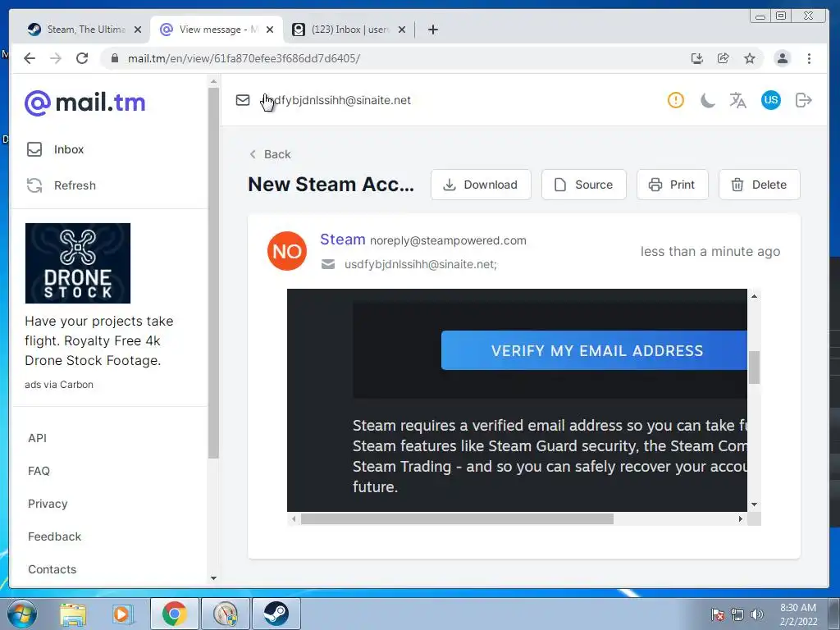Close the Steam tab
Image resolution: width=840 pixels, height=630 pixels.
(138, 30)
